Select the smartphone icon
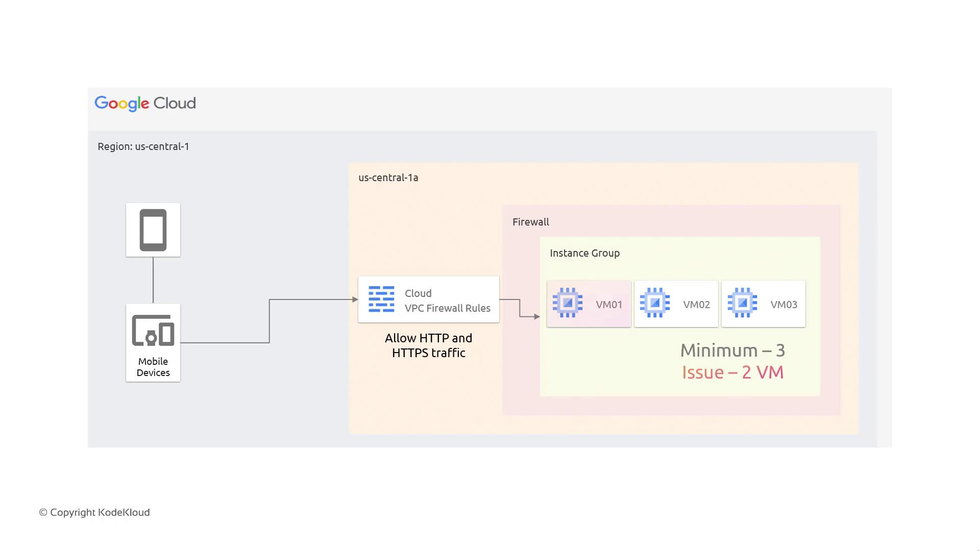The image size is (980, 551). point(153,230)
